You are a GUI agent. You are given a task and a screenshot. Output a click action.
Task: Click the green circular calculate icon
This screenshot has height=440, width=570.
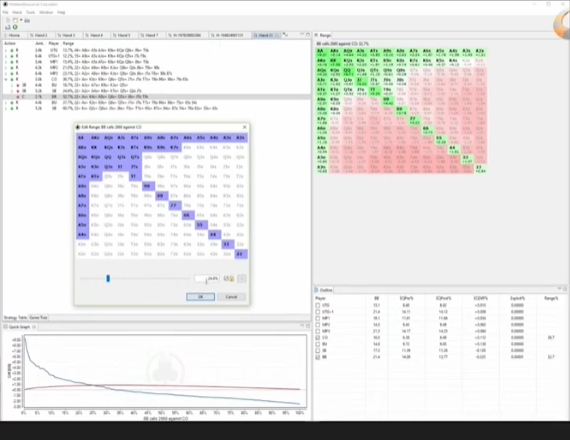click(15, 27)
